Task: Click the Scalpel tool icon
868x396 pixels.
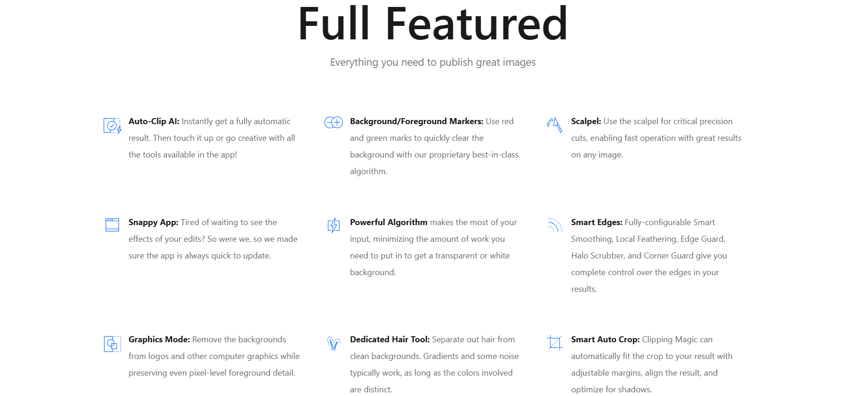Action: point(555,125)
